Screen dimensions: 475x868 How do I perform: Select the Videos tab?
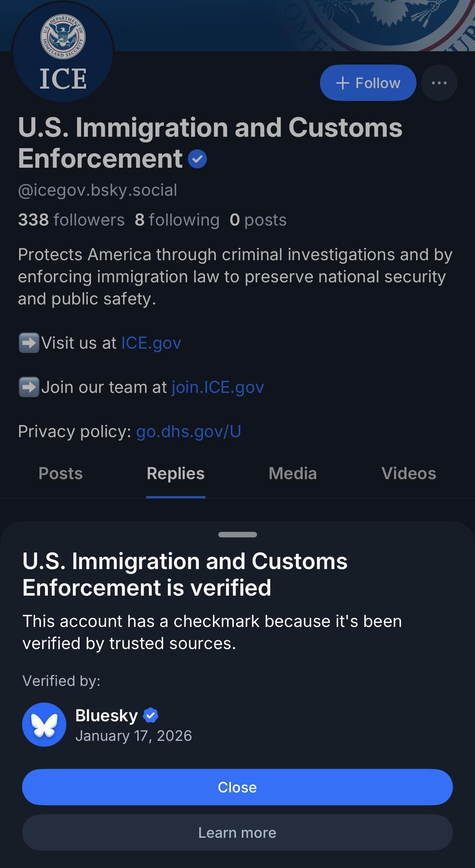tap(408, 473)
